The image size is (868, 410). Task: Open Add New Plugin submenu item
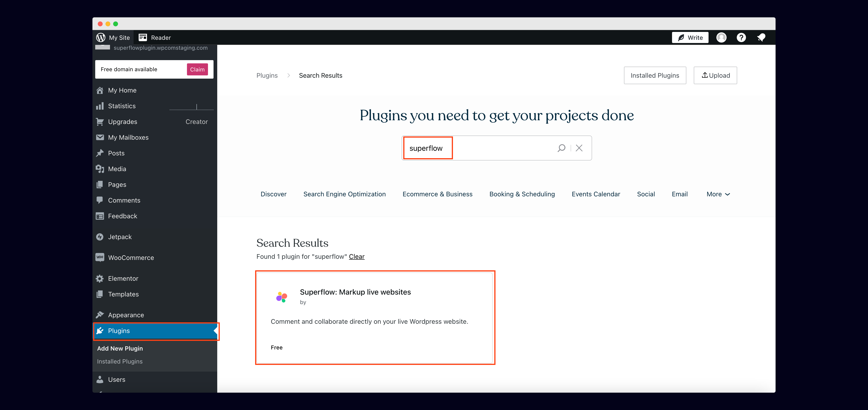[x=120, y=348]
